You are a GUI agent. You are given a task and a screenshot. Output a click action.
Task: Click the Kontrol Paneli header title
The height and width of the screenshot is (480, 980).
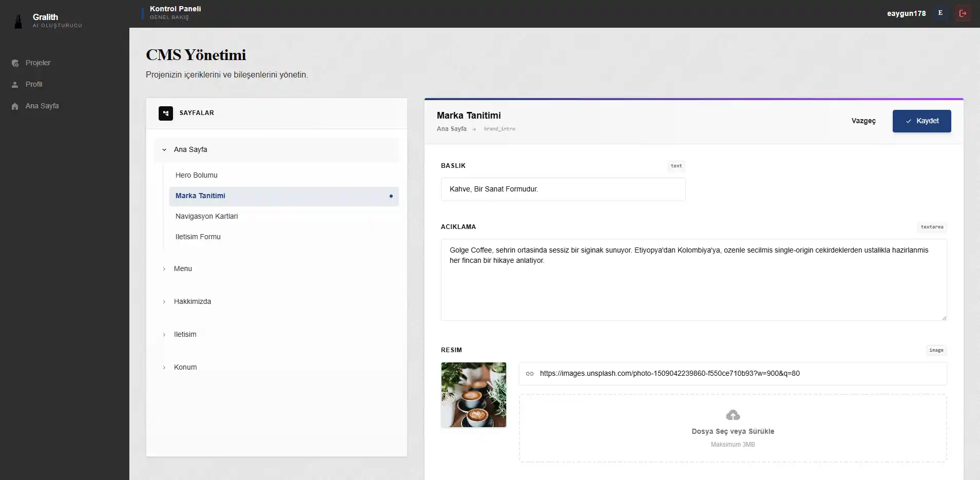[176, 9]
